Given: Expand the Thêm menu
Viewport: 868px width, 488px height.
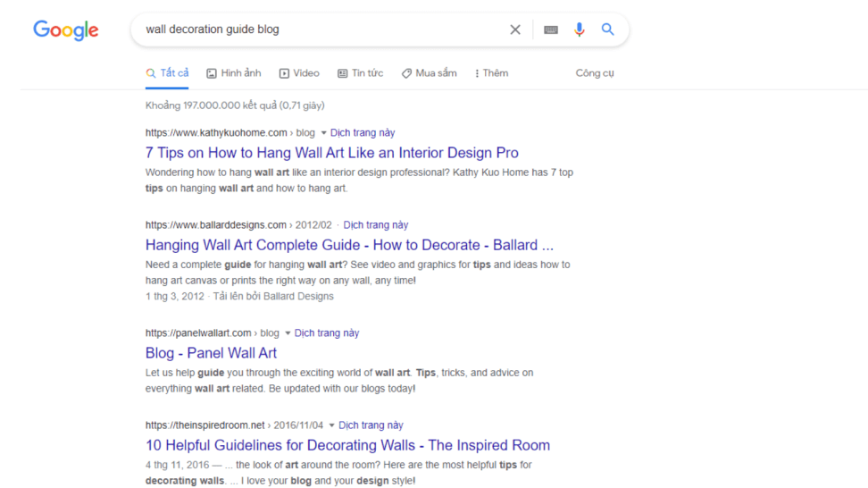Looking at the screenshot, I should click(491, 73).
